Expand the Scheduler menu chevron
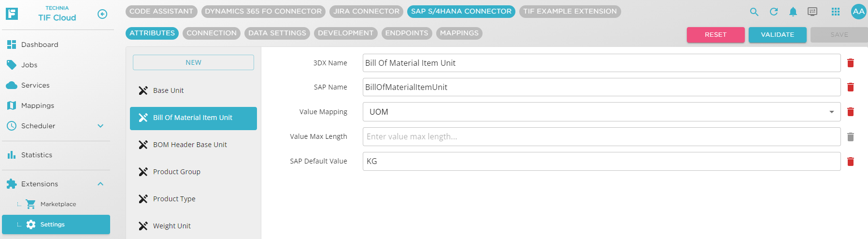The width and height of the screenshot is (868, 239). (100, 126)
